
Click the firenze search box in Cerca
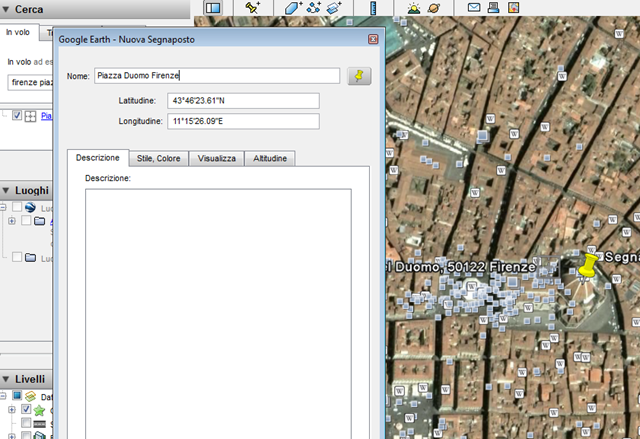point(31,82)
